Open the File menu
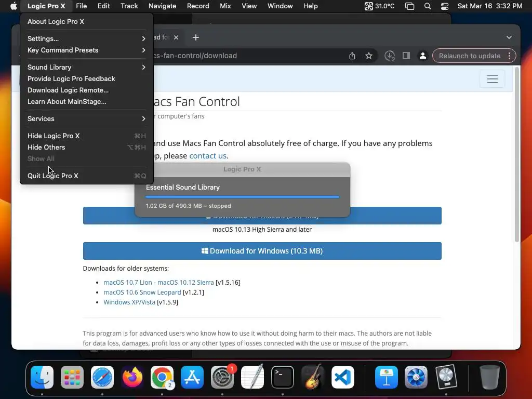The height and width of the screenshot is (399, 532). click(81, 6)
